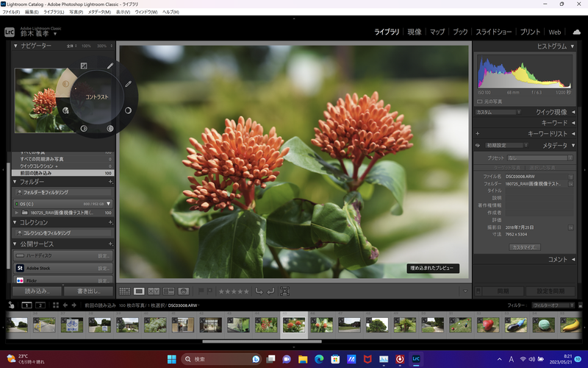Collapse the ヒストグラム panel

pos(573,46)
